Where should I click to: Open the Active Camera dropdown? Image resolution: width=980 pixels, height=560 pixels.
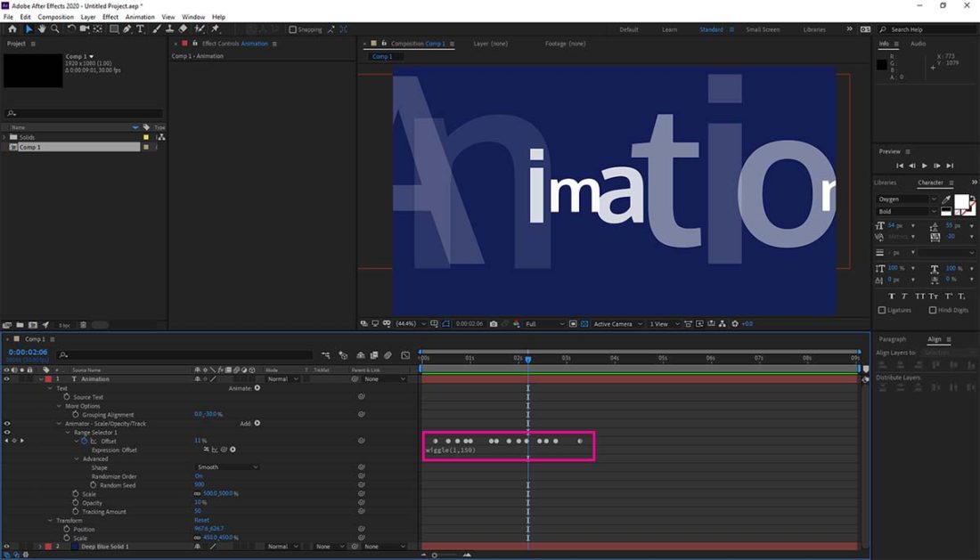617,324
